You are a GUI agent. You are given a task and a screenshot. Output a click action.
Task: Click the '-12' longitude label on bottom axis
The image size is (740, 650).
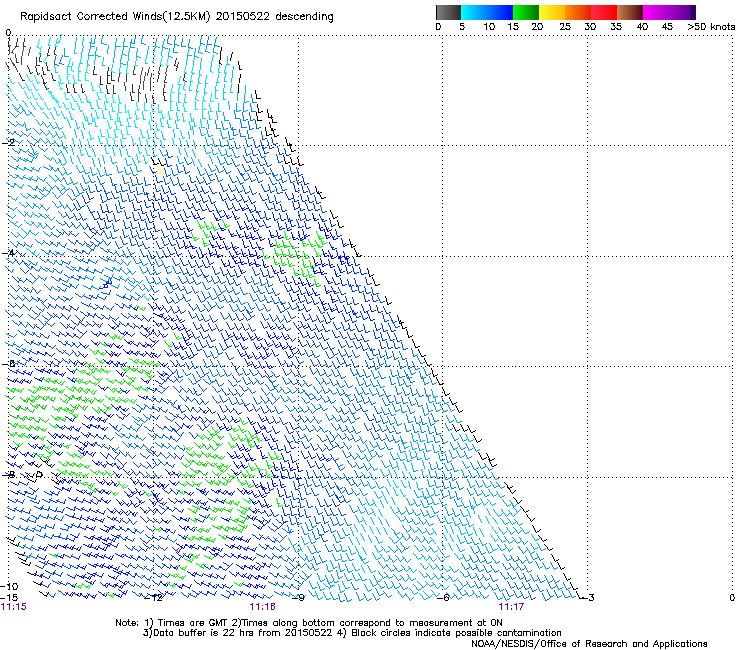pos(153,598)
